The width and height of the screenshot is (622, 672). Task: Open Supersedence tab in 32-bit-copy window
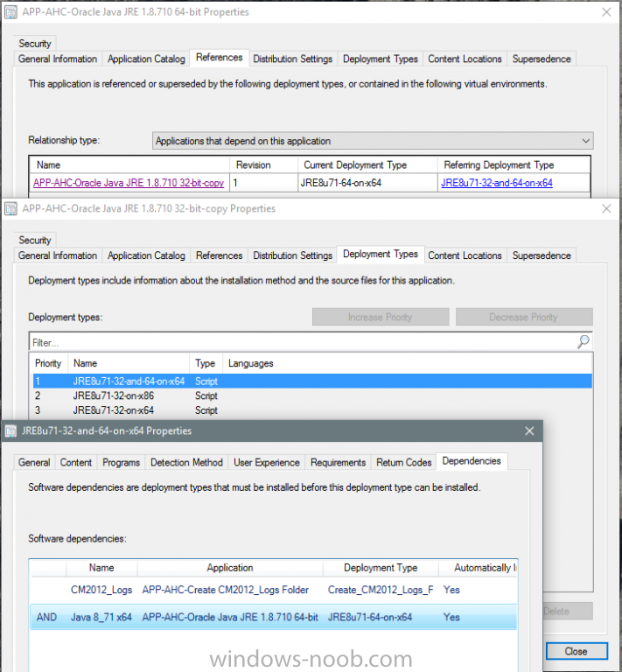[x=542, y=255]
